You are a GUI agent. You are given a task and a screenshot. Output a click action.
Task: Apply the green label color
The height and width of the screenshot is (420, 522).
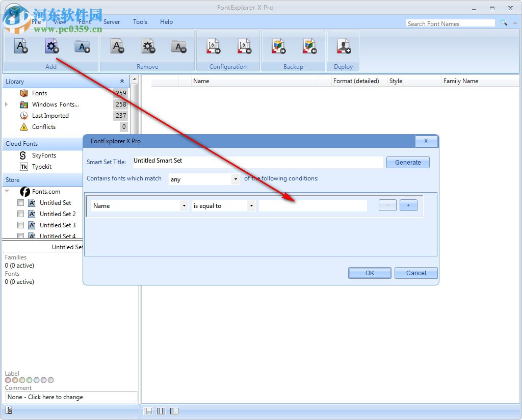coord(29,380)
